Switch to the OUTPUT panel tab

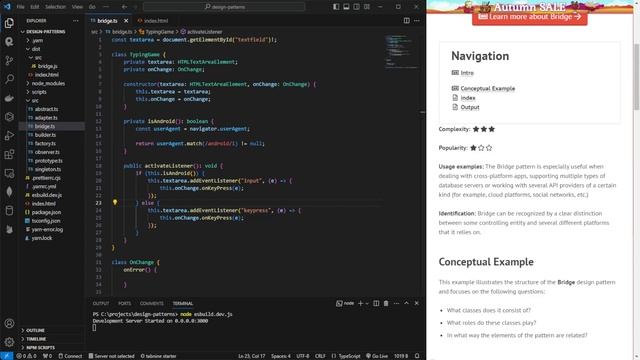(101, 303)
